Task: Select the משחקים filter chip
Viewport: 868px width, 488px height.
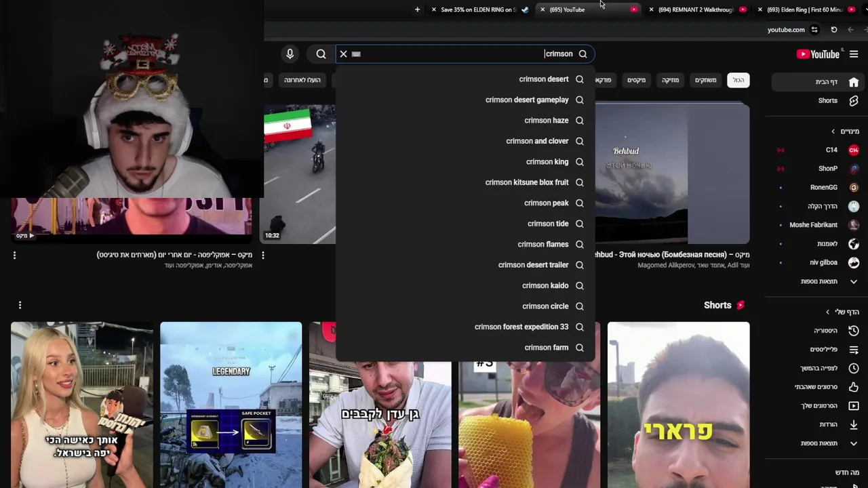Action: (705, 80)
